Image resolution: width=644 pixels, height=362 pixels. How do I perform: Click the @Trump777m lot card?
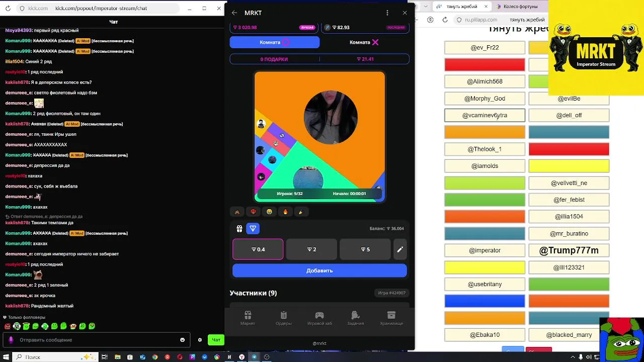569,250
